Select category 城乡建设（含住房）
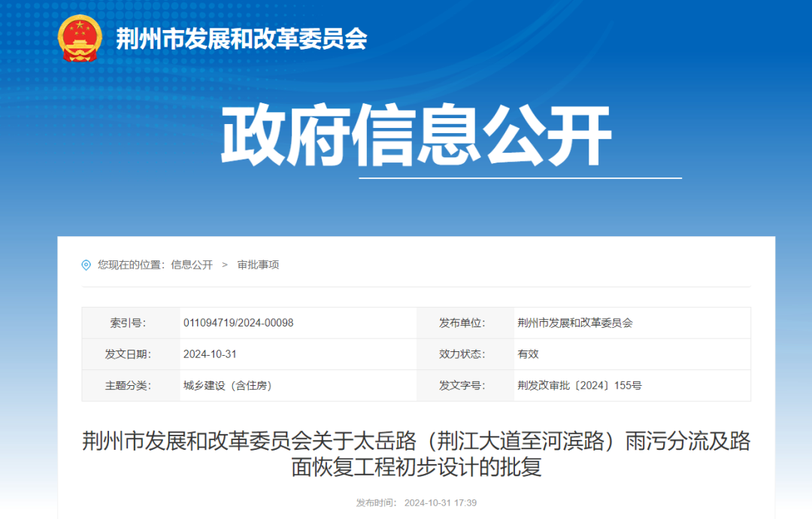 (230, 385)
